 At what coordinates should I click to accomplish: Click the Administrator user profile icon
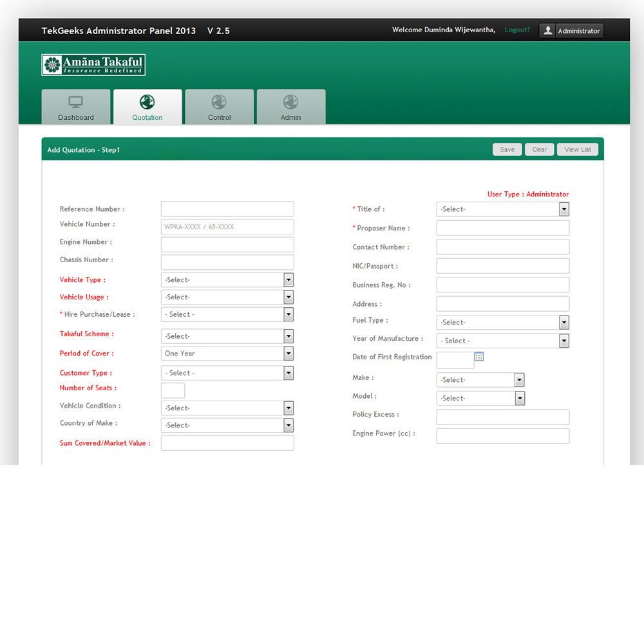tap(547, 30)
